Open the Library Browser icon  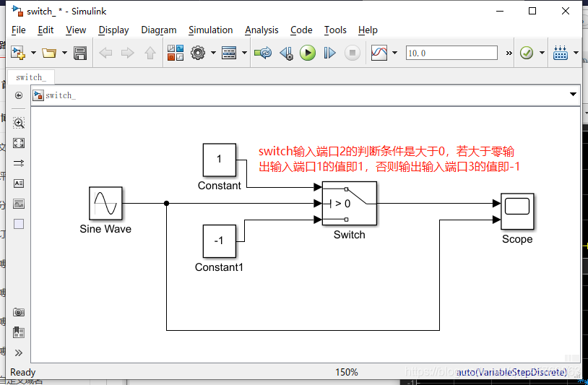(x=176, y=53)
